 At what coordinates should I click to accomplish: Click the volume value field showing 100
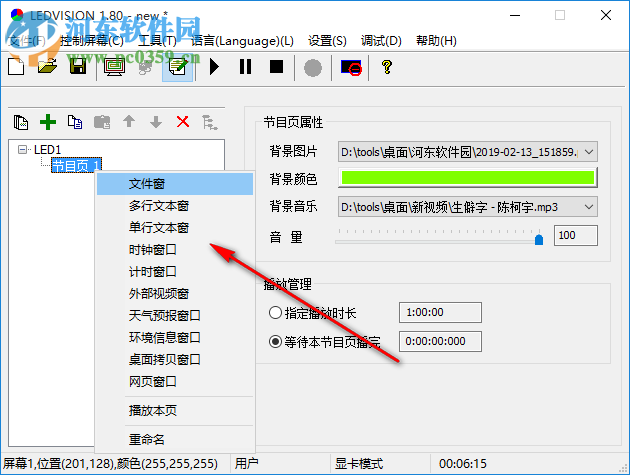[x=575, y=235]
